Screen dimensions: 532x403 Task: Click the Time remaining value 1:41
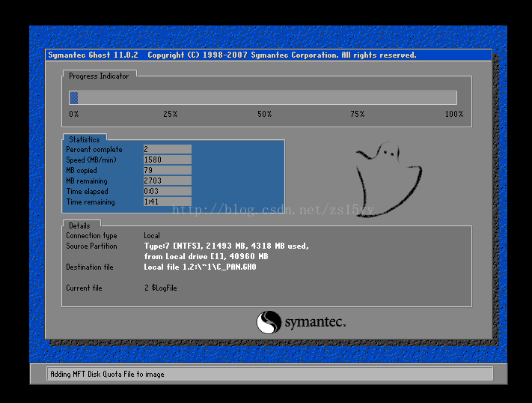point(168,201)
